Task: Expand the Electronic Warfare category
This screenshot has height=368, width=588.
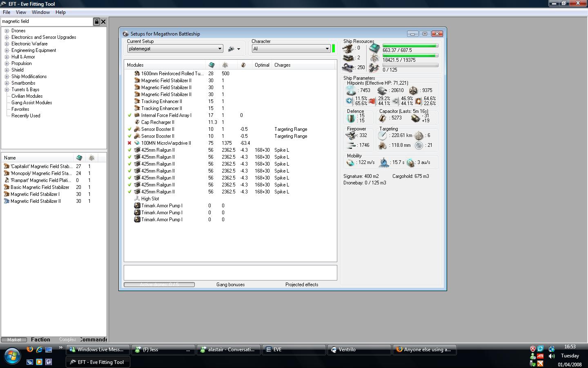Action: [7, 44]
